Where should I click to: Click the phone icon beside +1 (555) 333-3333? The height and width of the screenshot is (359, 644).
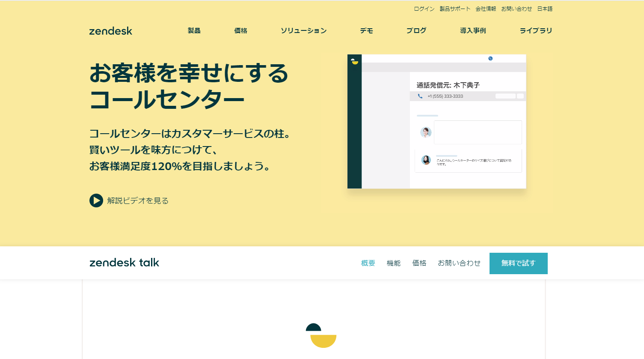[420, 96]
